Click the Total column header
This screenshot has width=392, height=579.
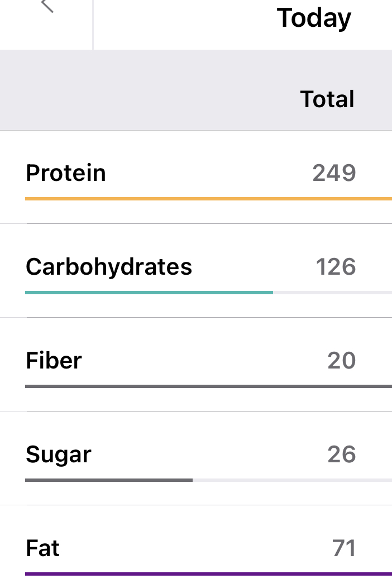pyautogui.click(x=327, y=99)
